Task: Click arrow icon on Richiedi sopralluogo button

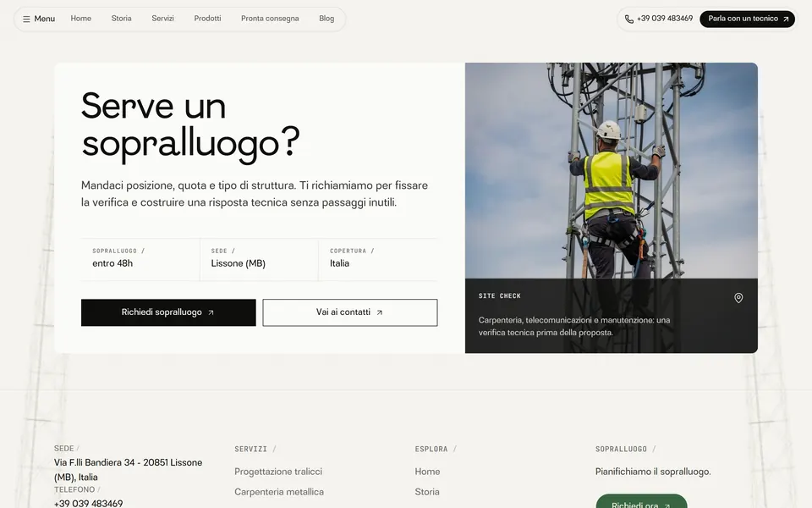Action: (x=211, y=312)
